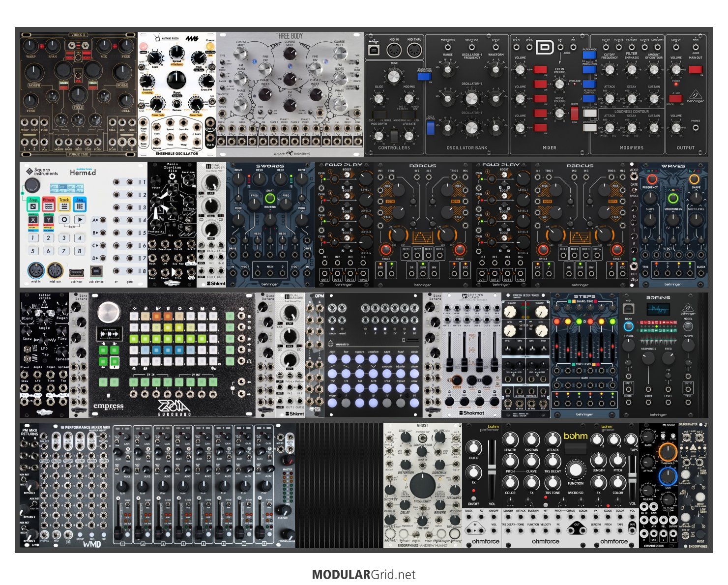Screen dimensions: 728x585
Task: Toggle the White/Pink noise switch on Model D
Action: click(x=575, y=113)
